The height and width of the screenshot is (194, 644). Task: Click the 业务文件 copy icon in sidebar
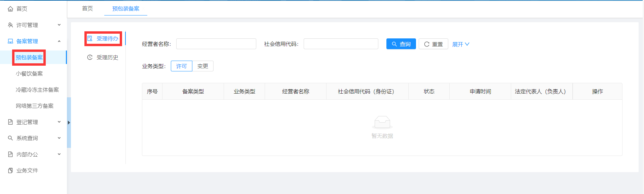pos(10,170)
